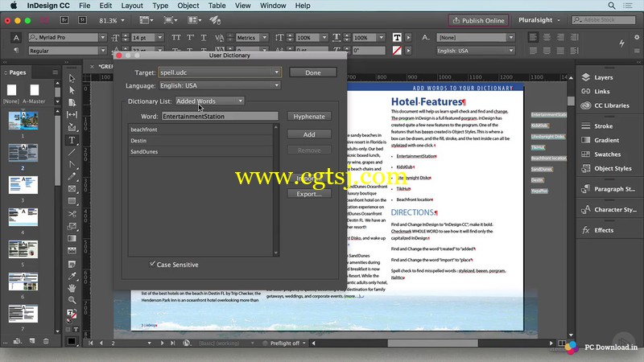The height and width of the screenshot is (362, 644).
Task: Click the Hyphenate button
Action: [x=309, y=117]
